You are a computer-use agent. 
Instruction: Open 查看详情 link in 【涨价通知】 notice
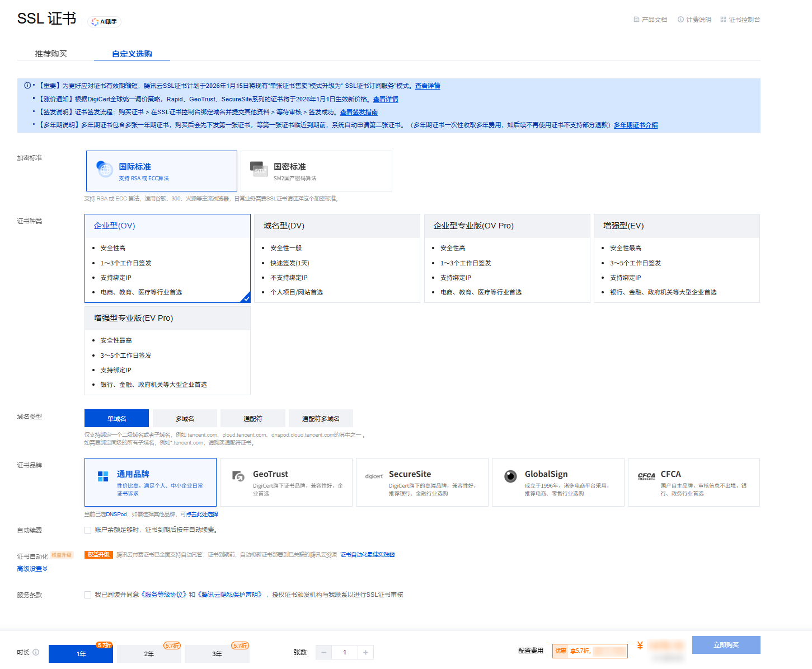click(x=386, y=99)
